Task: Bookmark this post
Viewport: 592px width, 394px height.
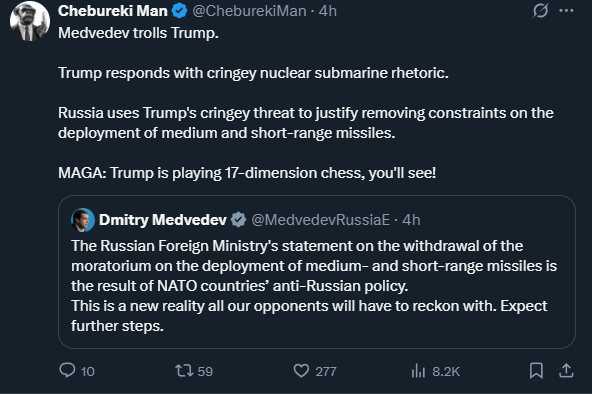Action: click(x=536, y=370)
